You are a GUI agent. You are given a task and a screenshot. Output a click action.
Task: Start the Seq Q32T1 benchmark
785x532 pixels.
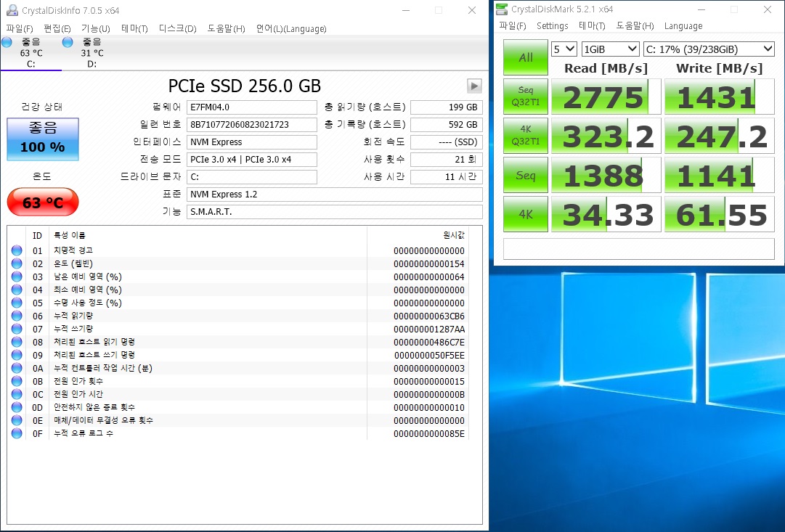(x=526, y=96)
